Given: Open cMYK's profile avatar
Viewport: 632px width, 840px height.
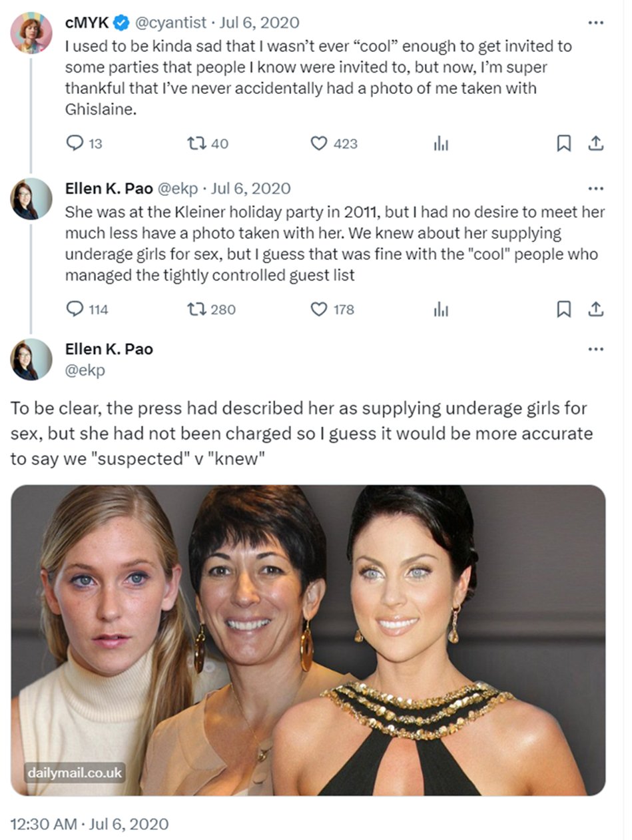Looking at the screenshot, I should [31, 33].
